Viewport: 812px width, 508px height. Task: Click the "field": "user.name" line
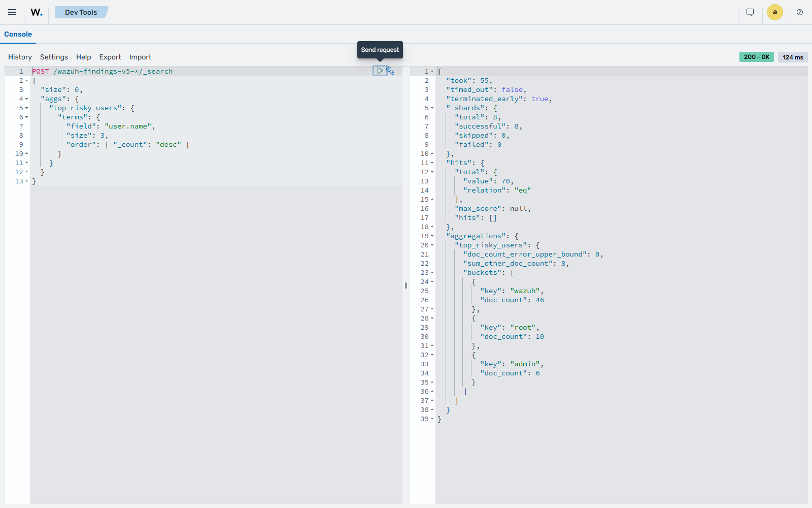click(111, 126)
